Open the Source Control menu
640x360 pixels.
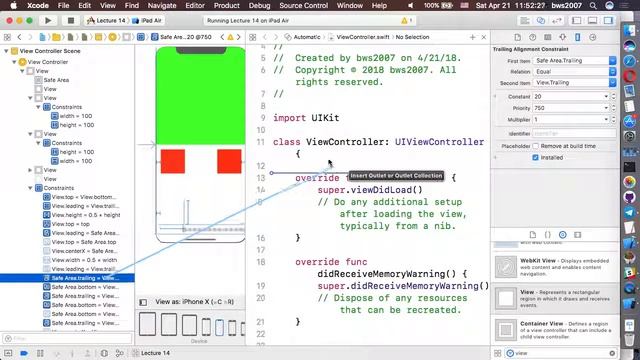coord(303,5)
